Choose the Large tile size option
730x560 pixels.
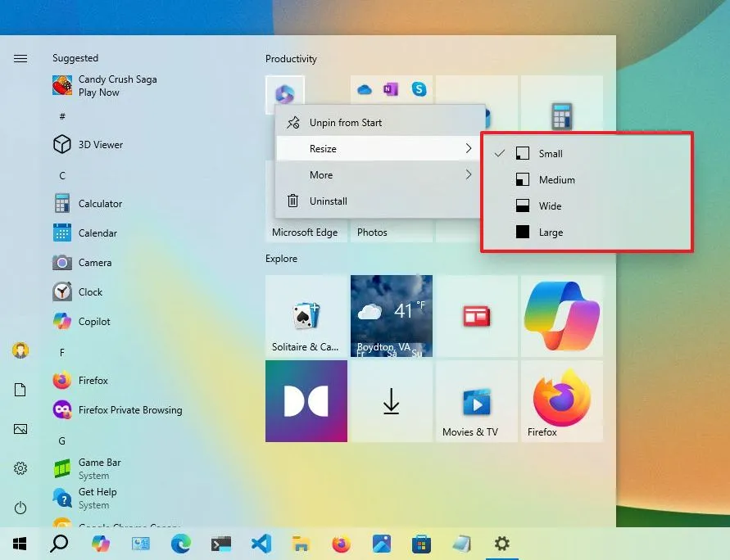(x=550, y=232)
